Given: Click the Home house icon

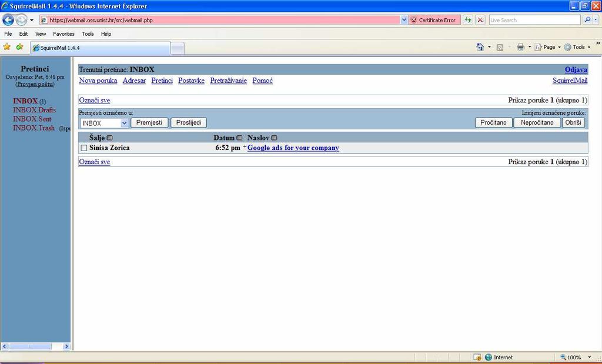Looking at the screenshot, I should (x=480, y=47).
